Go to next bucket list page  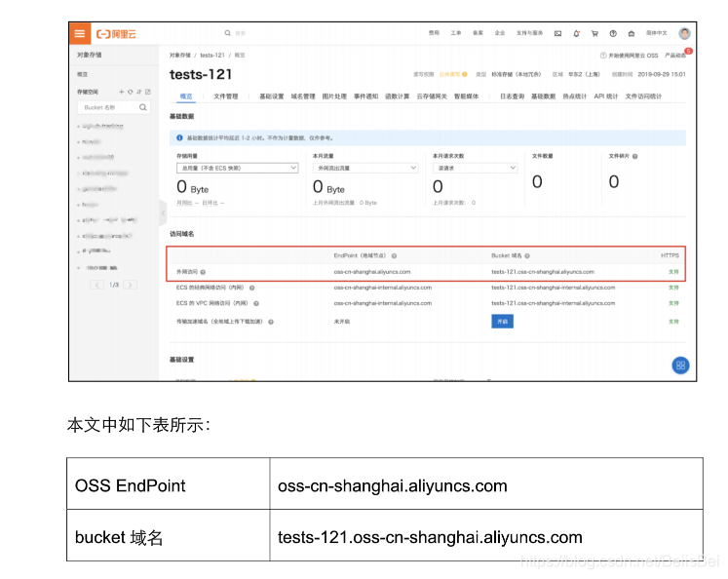pos(131,285)
